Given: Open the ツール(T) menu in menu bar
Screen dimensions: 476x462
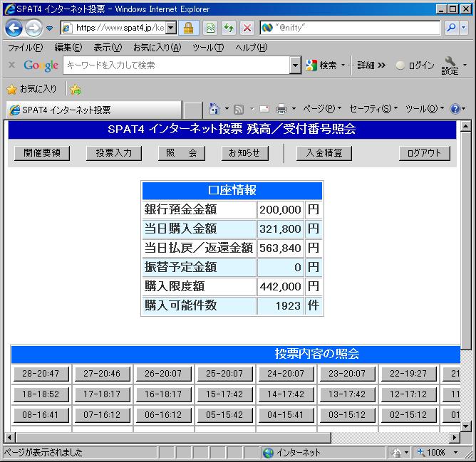Looking at the screenshot, I should click(x=208, y=48).
